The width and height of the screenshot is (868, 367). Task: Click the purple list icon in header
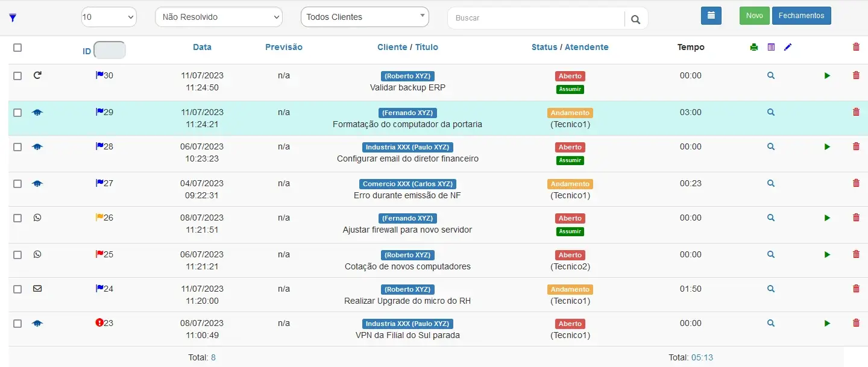(770, 47)
